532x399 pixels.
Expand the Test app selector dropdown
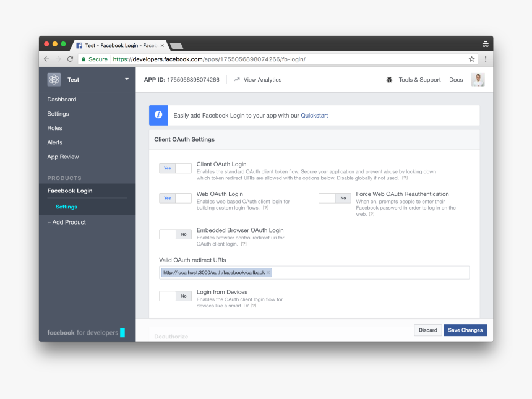pos(127,79)
